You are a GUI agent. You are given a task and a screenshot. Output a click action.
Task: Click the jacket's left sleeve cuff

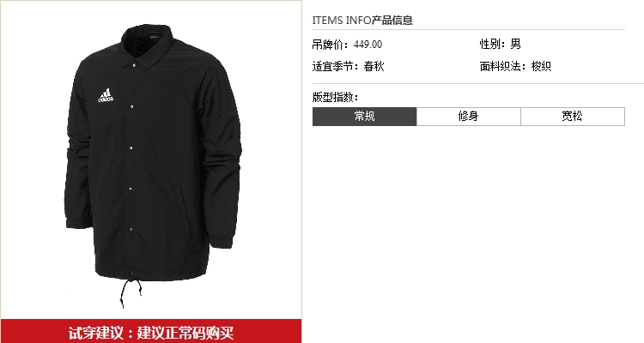pyautogui.click(x=79, y=222)
